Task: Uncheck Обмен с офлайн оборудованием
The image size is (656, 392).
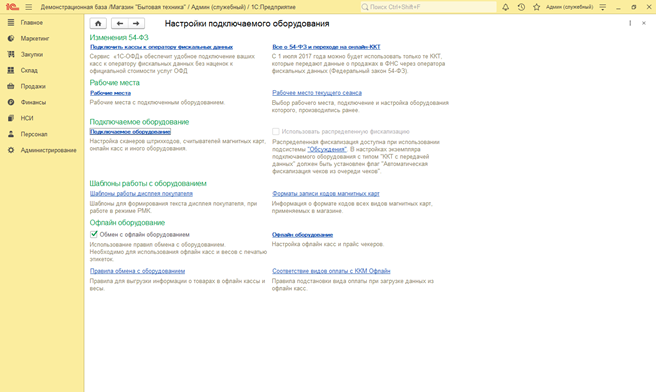Action: click(94, 234)
